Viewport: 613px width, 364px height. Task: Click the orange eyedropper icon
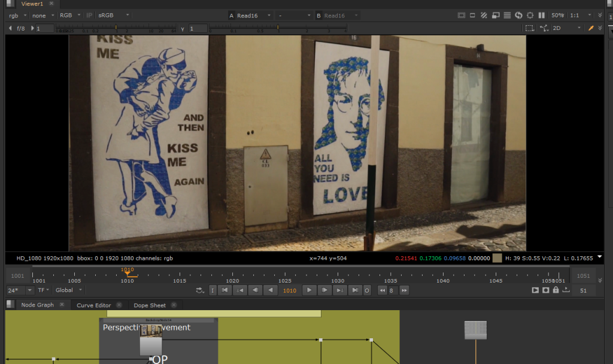point(591,28)
